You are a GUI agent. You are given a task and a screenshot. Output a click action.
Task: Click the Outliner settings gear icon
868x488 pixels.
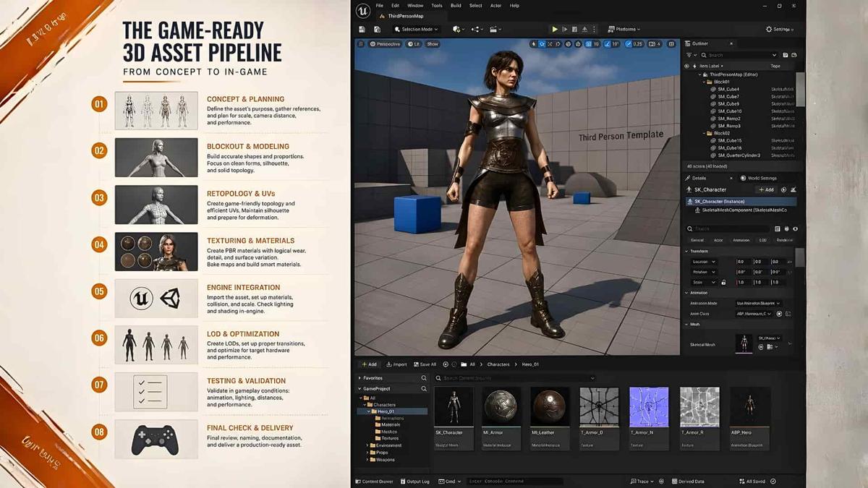(793, 55)
